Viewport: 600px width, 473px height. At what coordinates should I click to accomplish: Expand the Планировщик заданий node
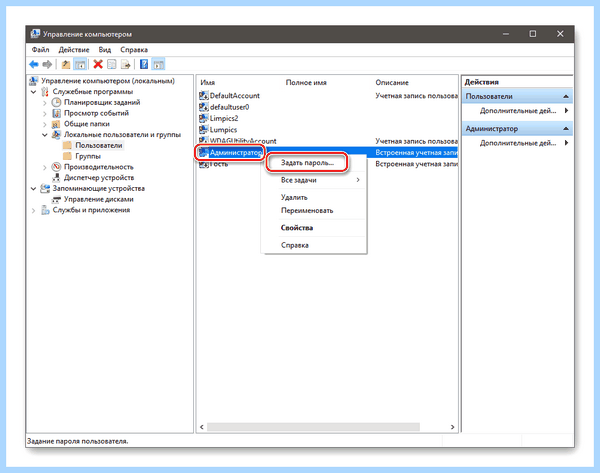(44, 103)
